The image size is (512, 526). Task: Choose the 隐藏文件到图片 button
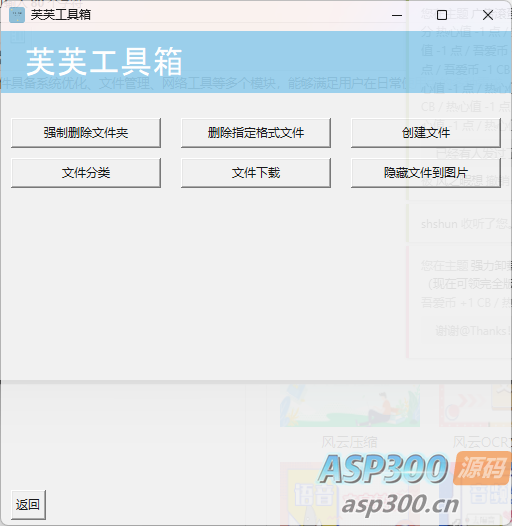(x=426, y=173)
